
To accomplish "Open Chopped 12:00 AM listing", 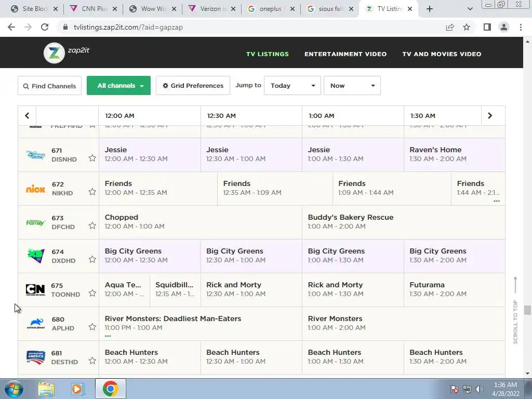I will pos(201,222).
